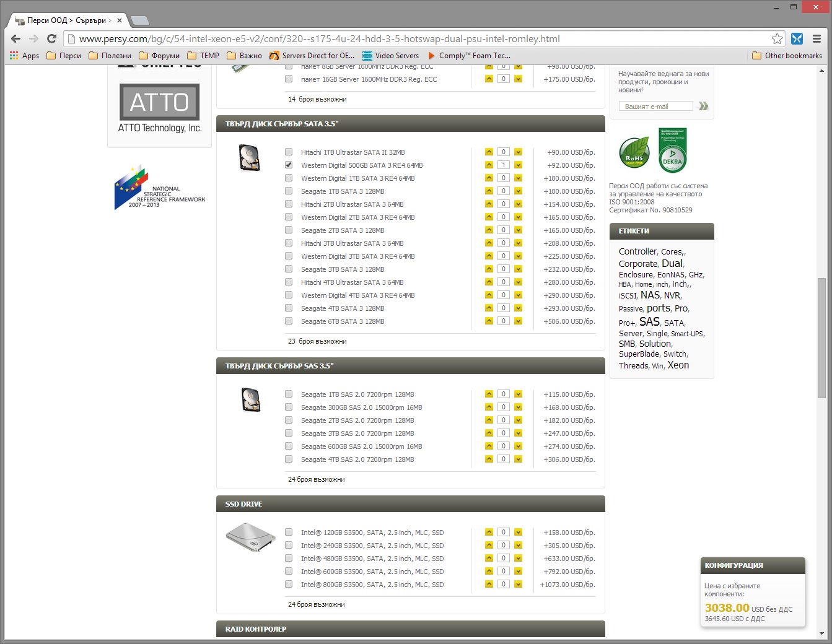Image resolution: width=832 pixels, height=644 pixels.
Task: Decrease quantity for Western Digital 500GB SATA 3
Action: (x=518, y=165)
